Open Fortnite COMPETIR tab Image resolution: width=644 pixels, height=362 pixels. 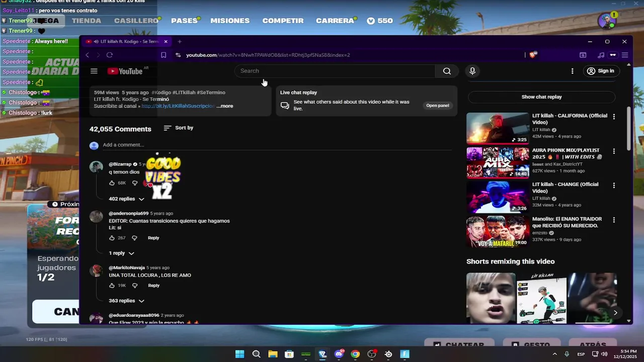(283, 21)
